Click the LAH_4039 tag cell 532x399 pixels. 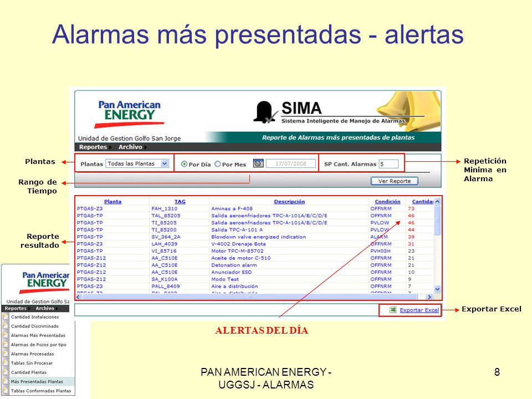(x=164, y=244)
